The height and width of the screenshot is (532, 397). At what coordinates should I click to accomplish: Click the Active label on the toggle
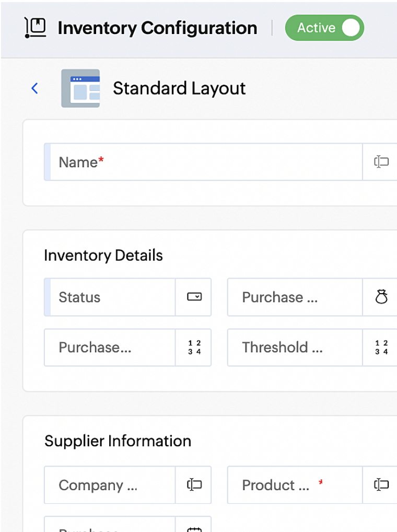coord(316,28)
